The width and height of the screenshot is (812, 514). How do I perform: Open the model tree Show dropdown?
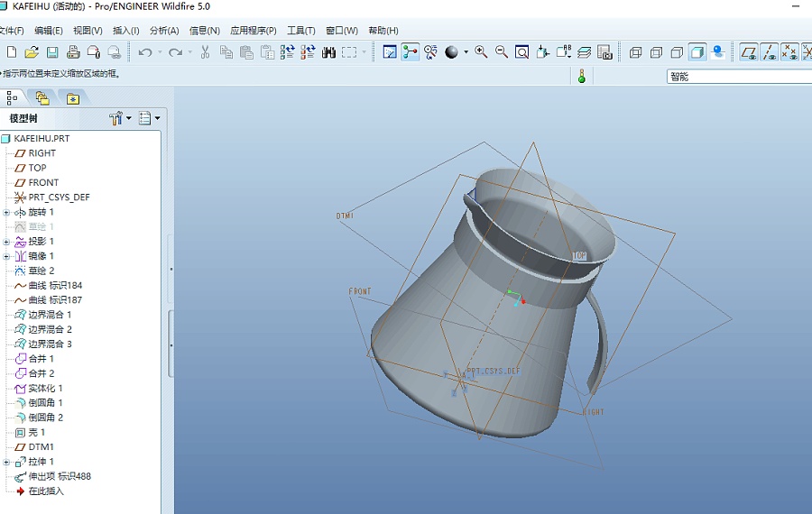[120, 118]
